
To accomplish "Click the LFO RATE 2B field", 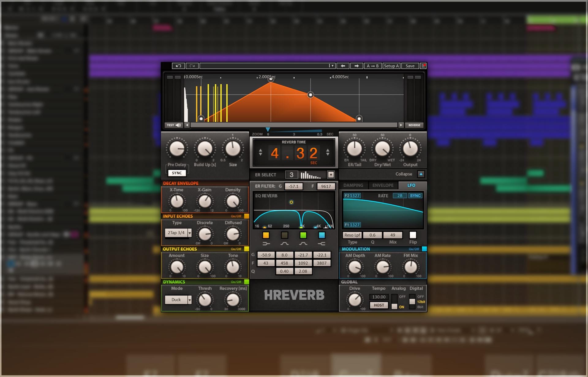I will (x=400, y=196).
